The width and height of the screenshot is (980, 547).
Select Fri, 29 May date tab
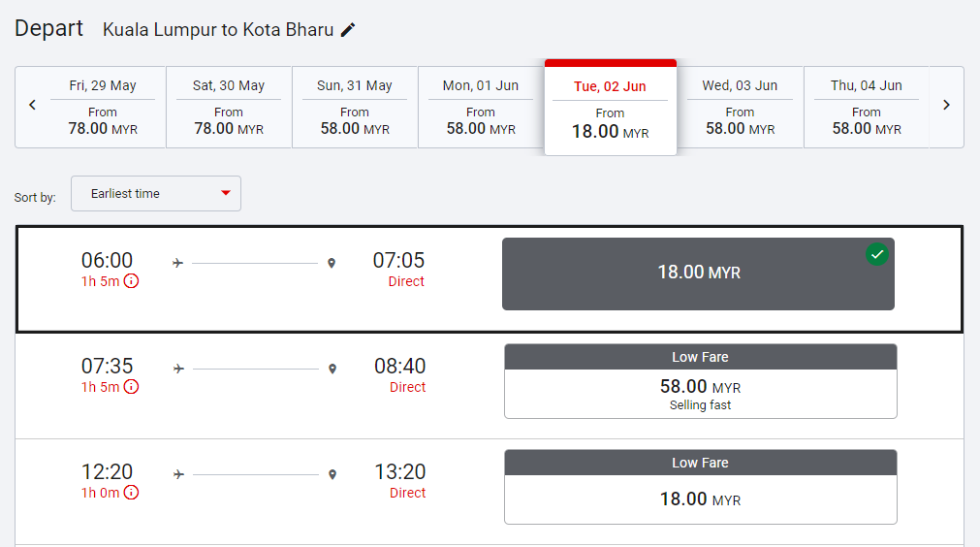coord(103,107)
